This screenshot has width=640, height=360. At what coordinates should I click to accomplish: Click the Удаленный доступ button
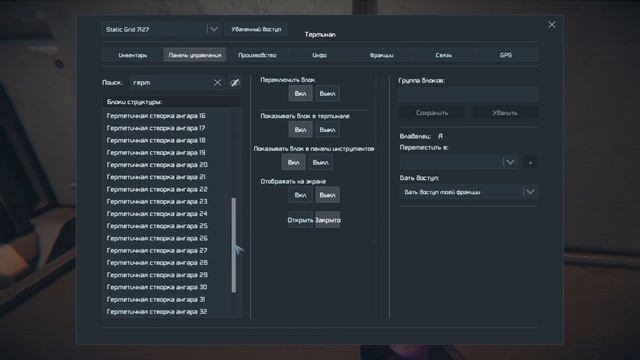256,29
